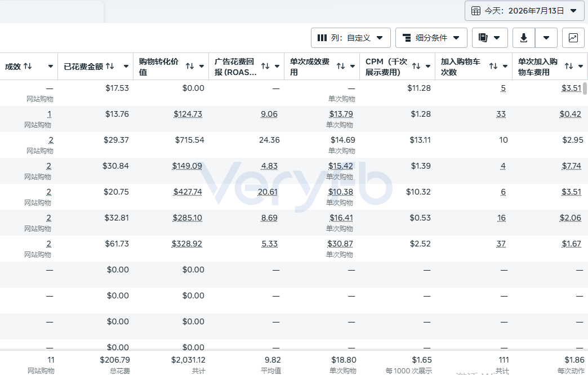
Task: Click the 9.06 ROAS value
Action: coord(269,114)
